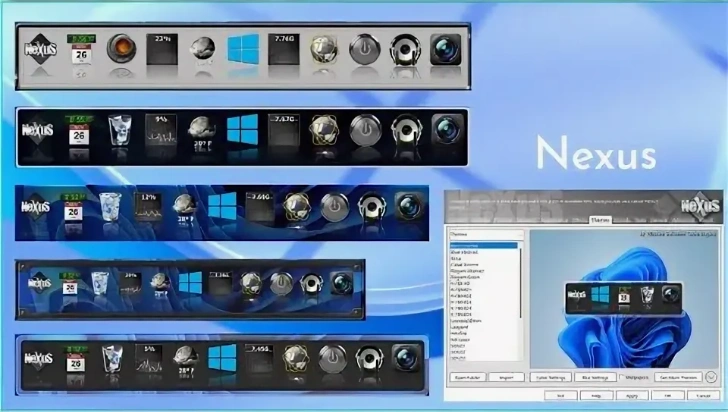Click the 23% CPU meter on the light gray dock
This screenshot has height=412, width=728.
(162, 49)
